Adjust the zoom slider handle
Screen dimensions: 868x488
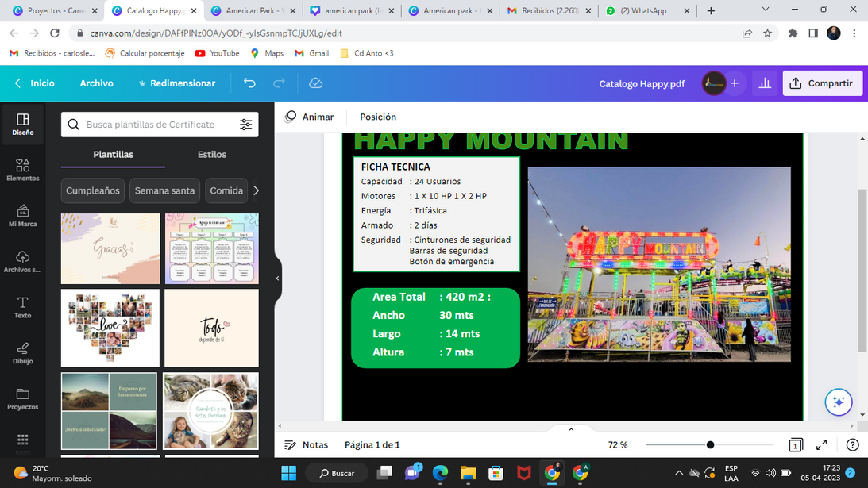[x=710, y=445]
